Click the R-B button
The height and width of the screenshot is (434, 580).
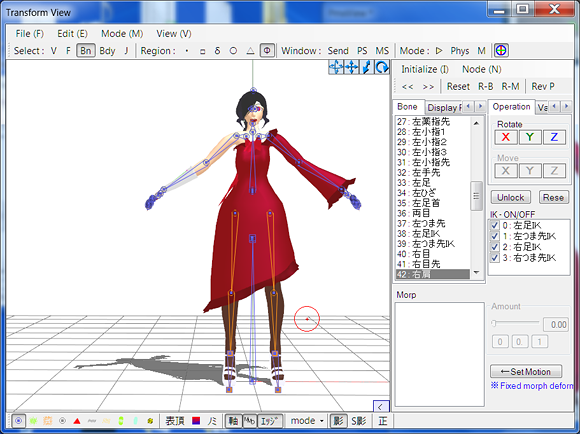485,87
